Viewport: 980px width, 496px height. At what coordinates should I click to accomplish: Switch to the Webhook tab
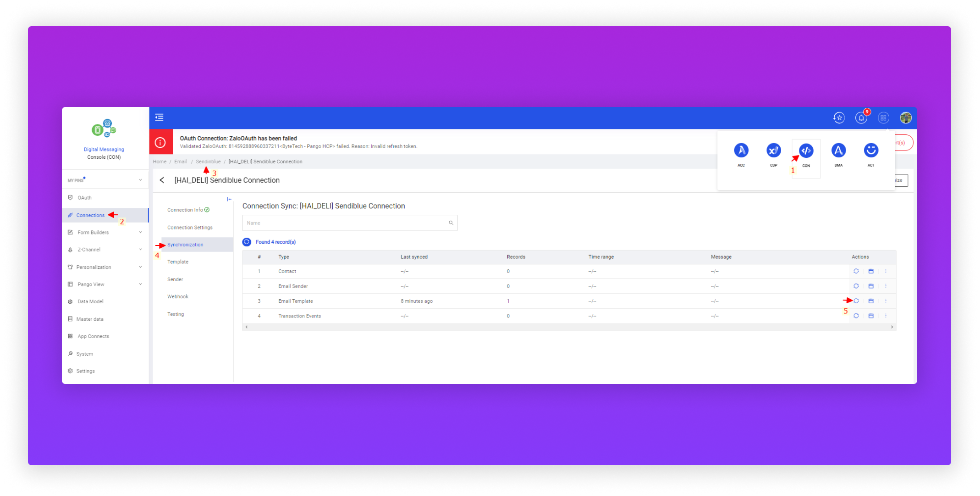(x=178, y=296)
